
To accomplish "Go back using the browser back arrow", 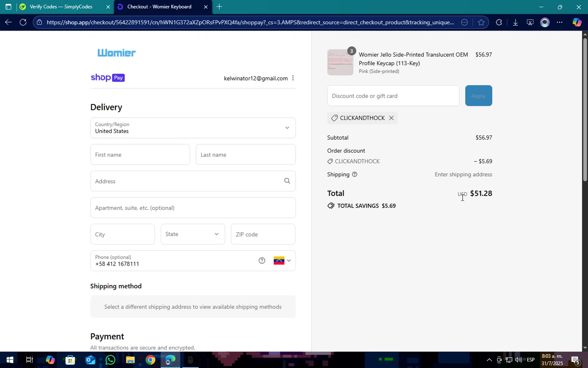I will click(8, 22).
